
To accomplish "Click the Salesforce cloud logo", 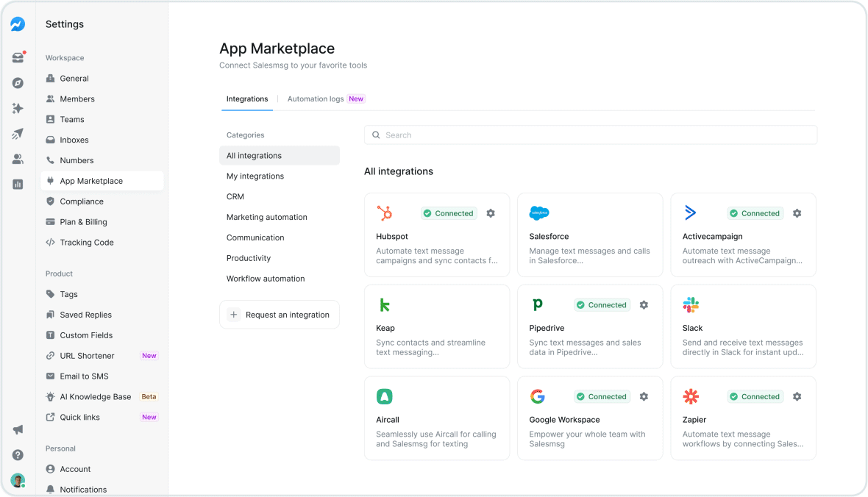I will pyautogui.click(x=539, y=212).
